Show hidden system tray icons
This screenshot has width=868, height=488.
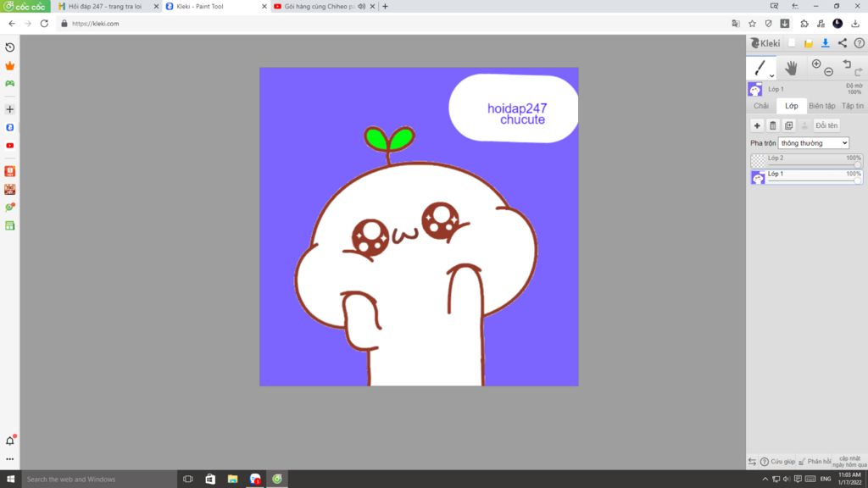(x=765, y=480)
